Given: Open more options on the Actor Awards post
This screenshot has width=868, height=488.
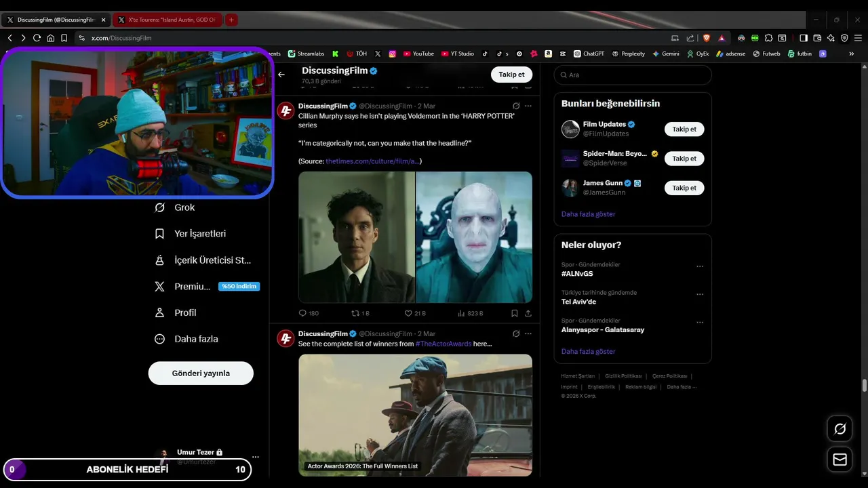Looking at the screenshot, I should coord(528,334).
